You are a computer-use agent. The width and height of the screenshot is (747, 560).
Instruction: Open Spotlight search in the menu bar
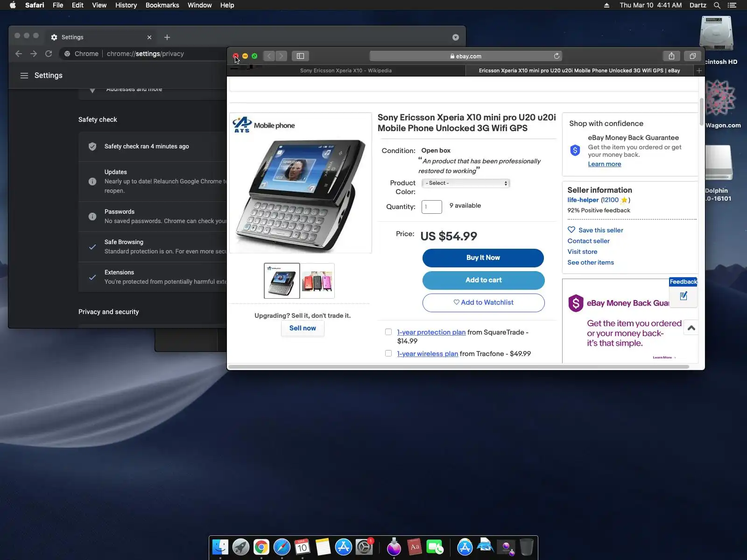[x=717, y=5]
